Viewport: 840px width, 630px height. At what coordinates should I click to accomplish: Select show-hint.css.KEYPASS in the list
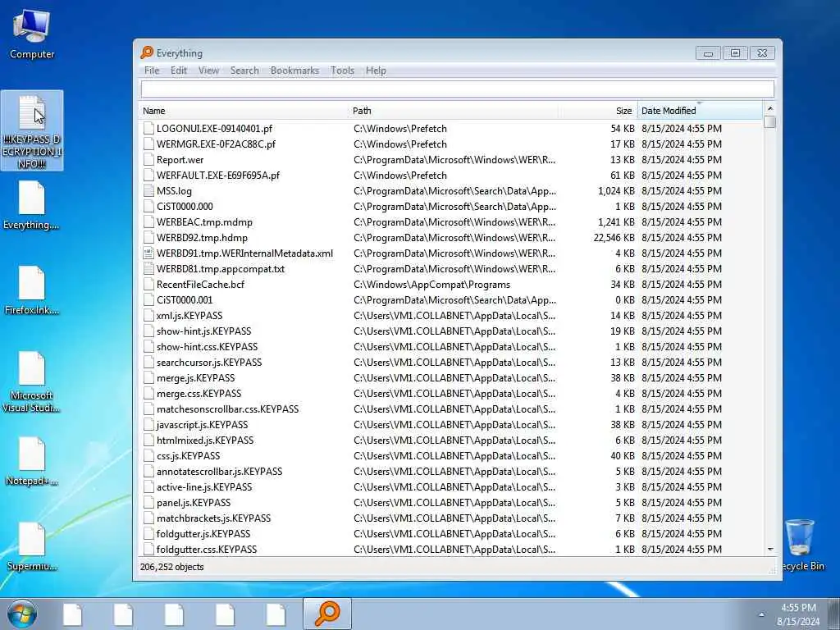[207, 347]
